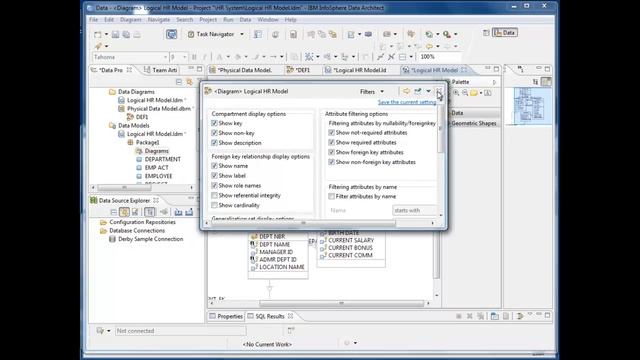Viewport: 640px width, 360px height.
Task: Open the Navigate menu
Action: point(159,20)
